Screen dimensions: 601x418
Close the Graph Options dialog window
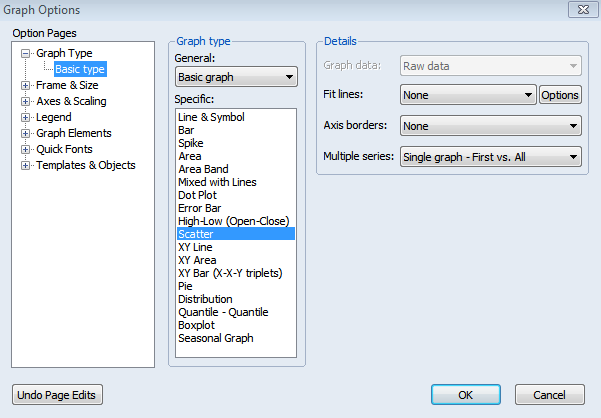[580, 9]
